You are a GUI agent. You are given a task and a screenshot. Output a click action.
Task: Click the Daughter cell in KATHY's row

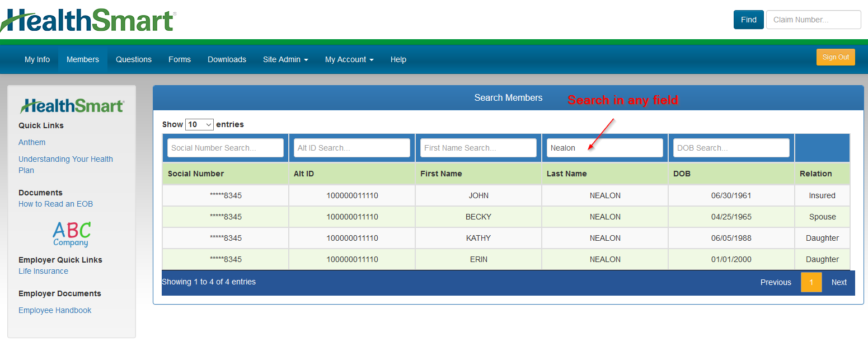pyautogui.click(x=822, y=238)
